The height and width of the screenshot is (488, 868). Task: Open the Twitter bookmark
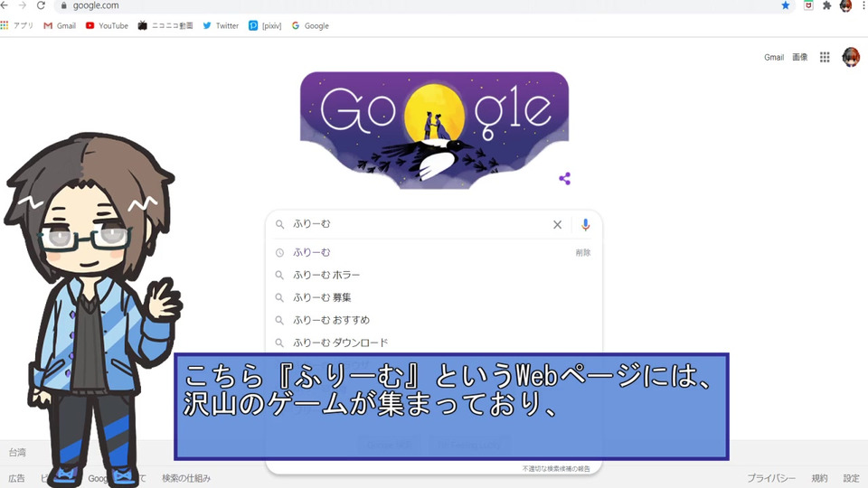[221, 25]
